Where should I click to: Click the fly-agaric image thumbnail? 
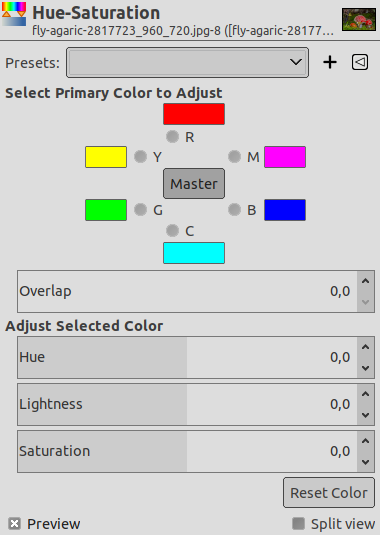359,20
